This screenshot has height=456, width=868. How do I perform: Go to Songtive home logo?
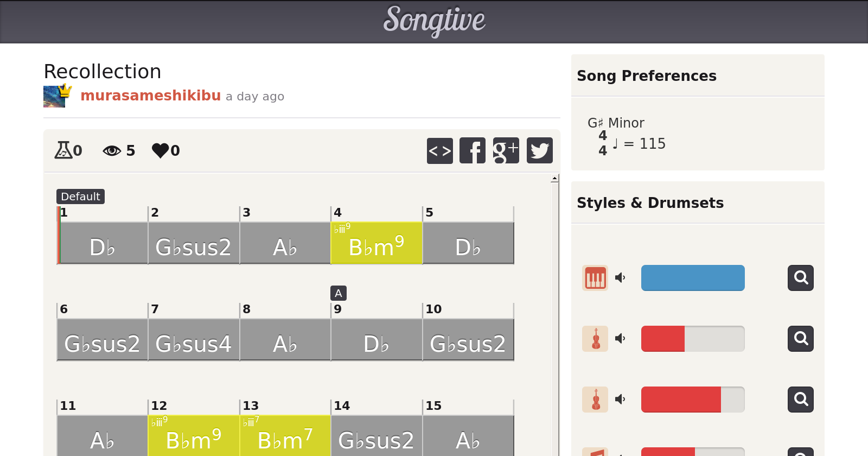434,21
